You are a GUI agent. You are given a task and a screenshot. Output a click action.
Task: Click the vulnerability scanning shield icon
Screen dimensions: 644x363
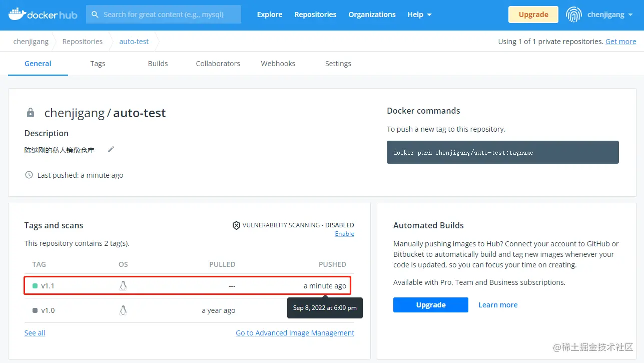click(236, 225)
